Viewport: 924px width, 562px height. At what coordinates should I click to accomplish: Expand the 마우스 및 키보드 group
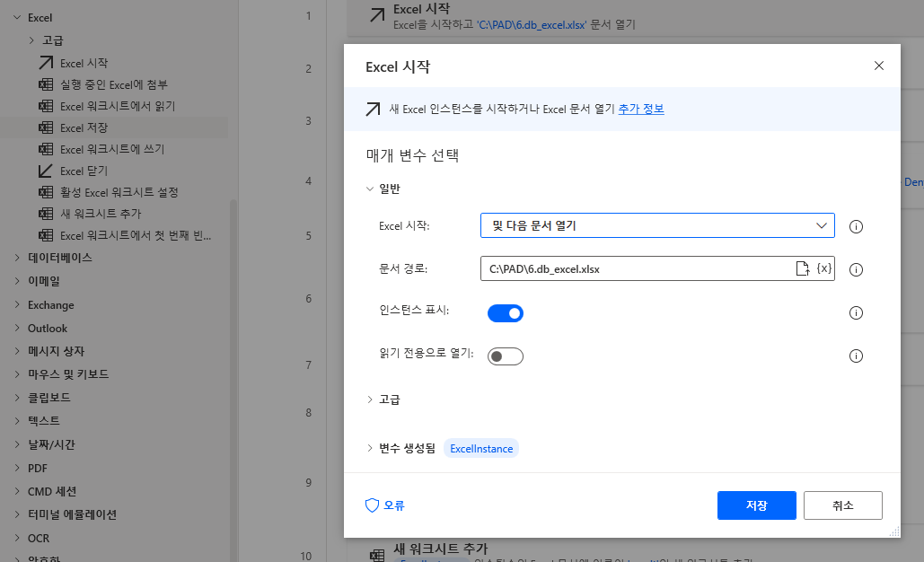point(17,374)
